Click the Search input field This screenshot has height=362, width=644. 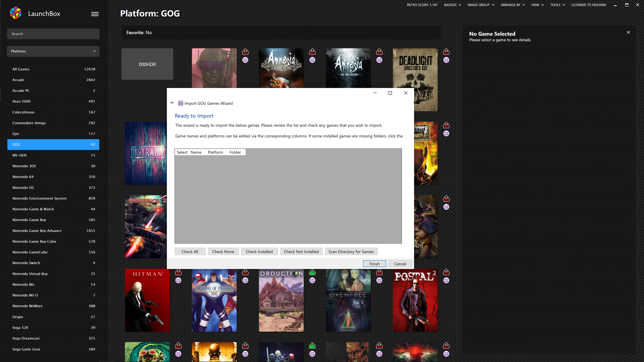53,34
